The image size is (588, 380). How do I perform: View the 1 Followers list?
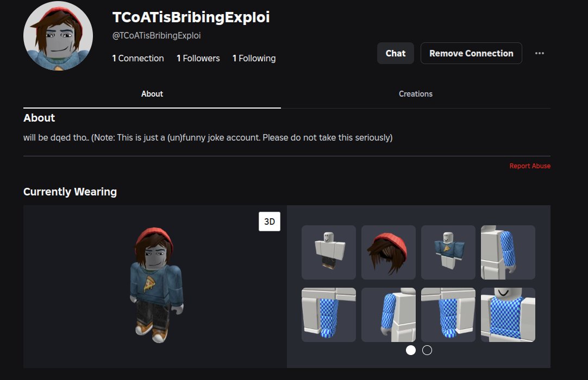(x=198, y=58)
